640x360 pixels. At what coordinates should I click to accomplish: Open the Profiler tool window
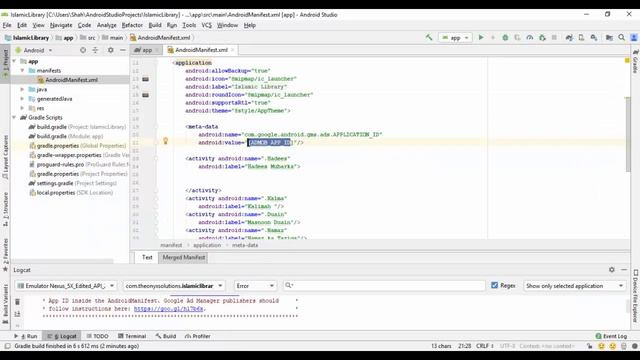pos(198,336)
